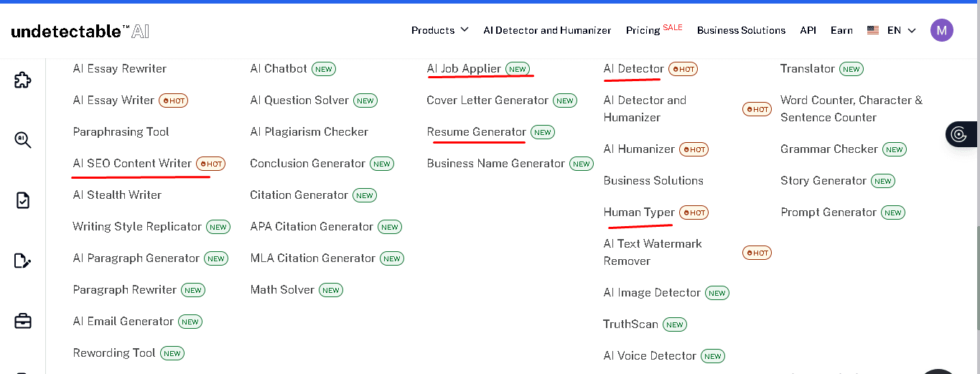Select the AI Job Applier link
The image size is (980, 374).
coord(464,69)
